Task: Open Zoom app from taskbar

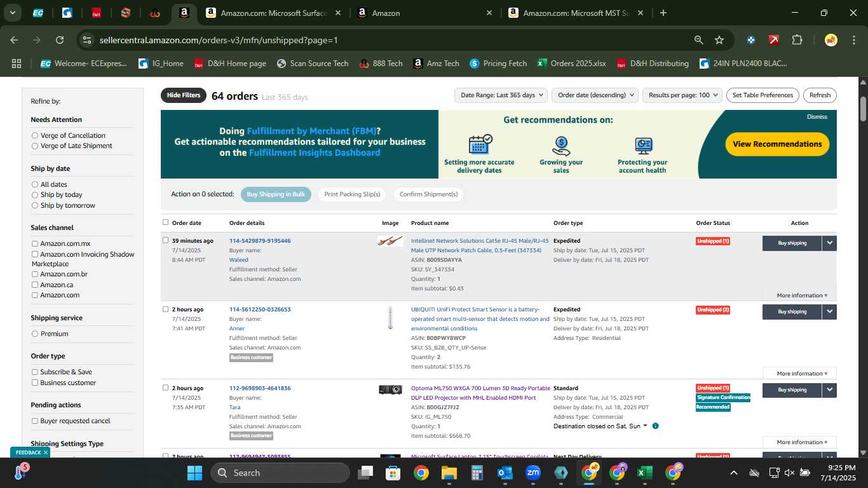Action: click(x=533, y=473)
